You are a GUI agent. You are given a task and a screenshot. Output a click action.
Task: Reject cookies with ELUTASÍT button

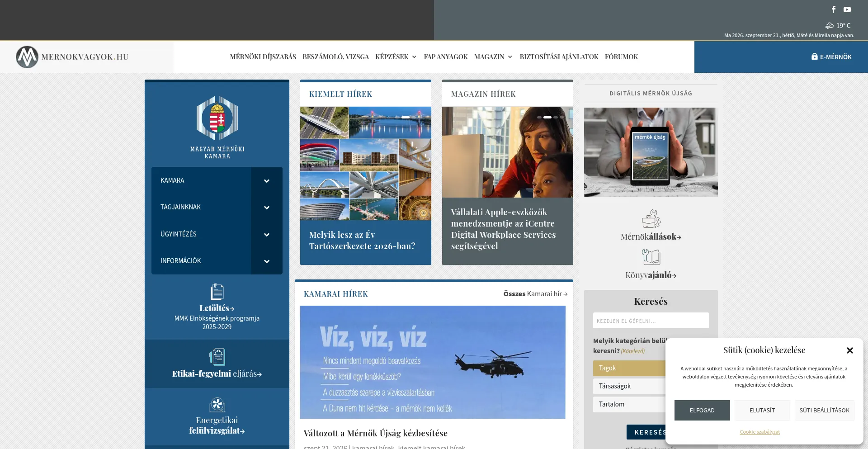(762, 411)
